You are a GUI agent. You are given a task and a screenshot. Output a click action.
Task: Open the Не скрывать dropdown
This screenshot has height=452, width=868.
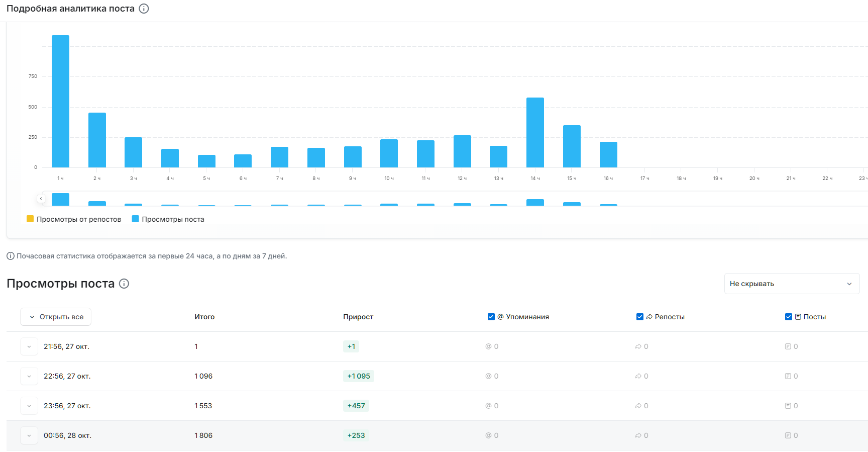click(x=792, y=284)
